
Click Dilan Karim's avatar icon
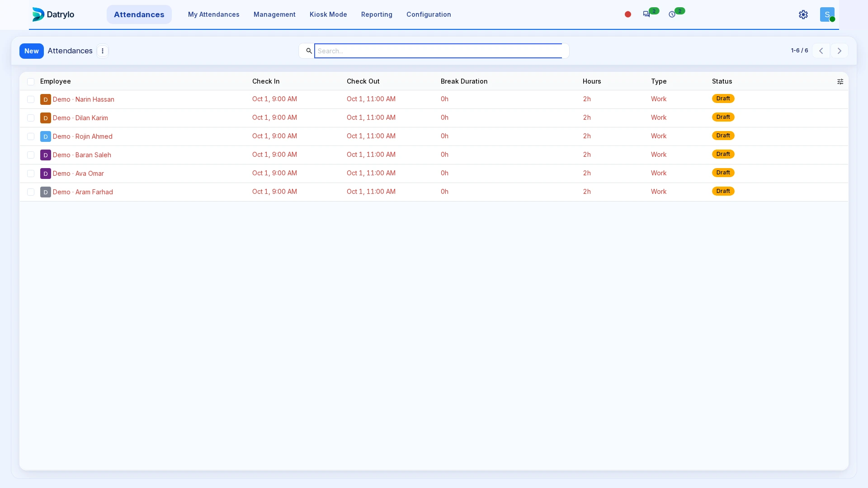[x=46, y=118]
